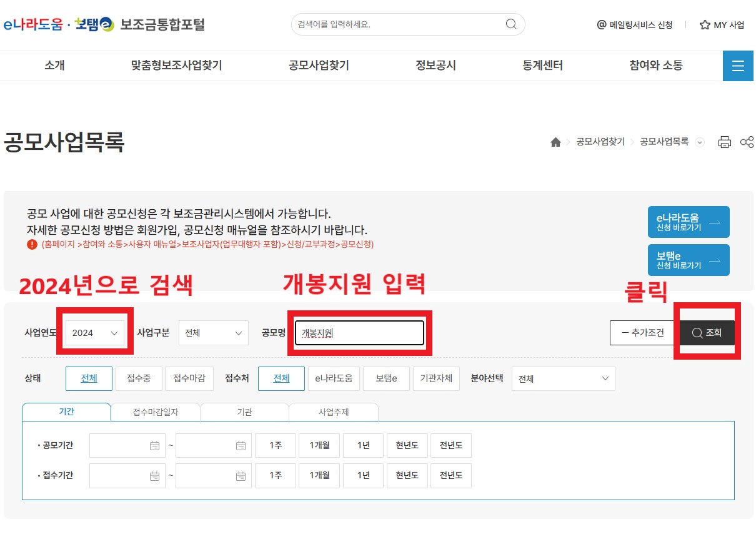Open 사업연도 2024 dropdown
Image resolution: width=756 pixels, height=537 pixels.
(x=95, y=333)
